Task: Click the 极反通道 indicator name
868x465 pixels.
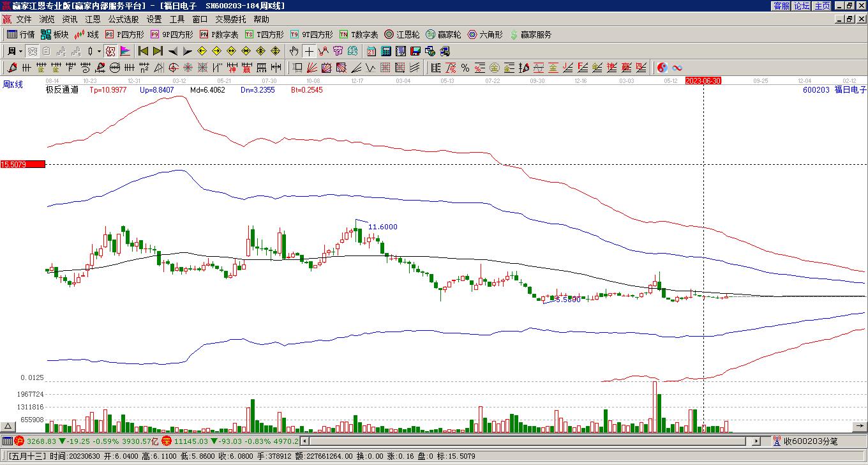Action: (62, 90)
